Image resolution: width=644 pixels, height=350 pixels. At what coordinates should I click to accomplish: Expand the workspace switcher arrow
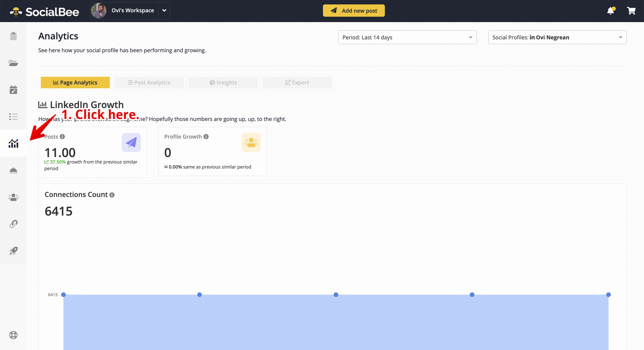[164, 11]
